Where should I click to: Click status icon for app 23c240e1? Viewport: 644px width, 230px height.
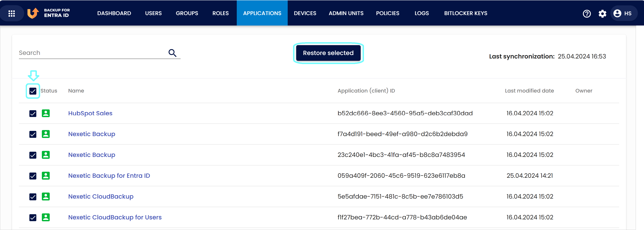46,155
